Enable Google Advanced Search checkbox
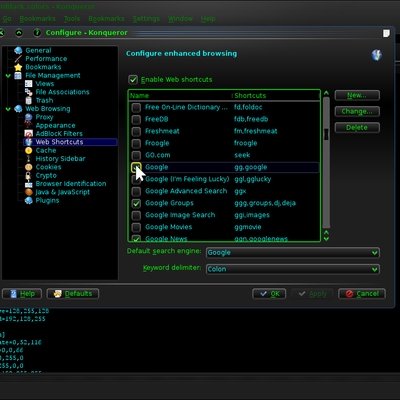Image resolution: width=400 pixels, height=400 pixels. pyautogui.click(x=136, y=191)
